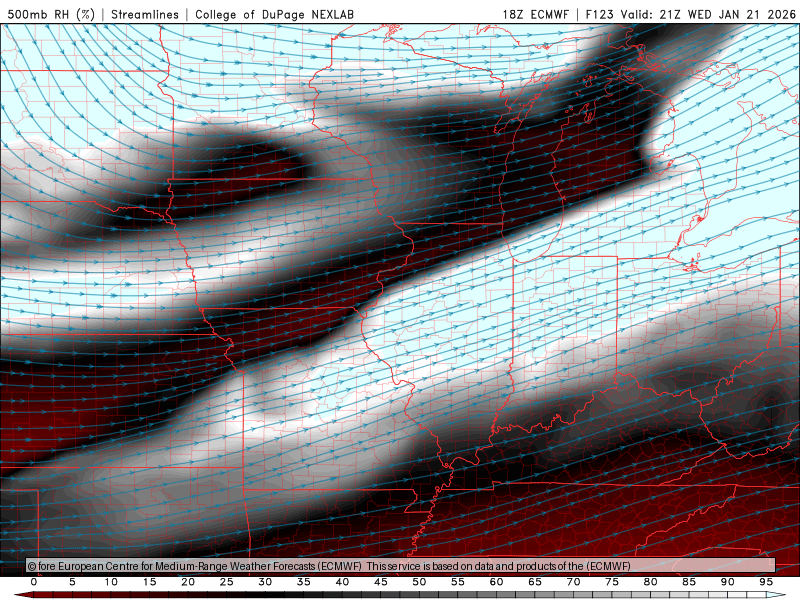Click the "65" colorbar scale label

pyautogui.click(x=535, y=582)
